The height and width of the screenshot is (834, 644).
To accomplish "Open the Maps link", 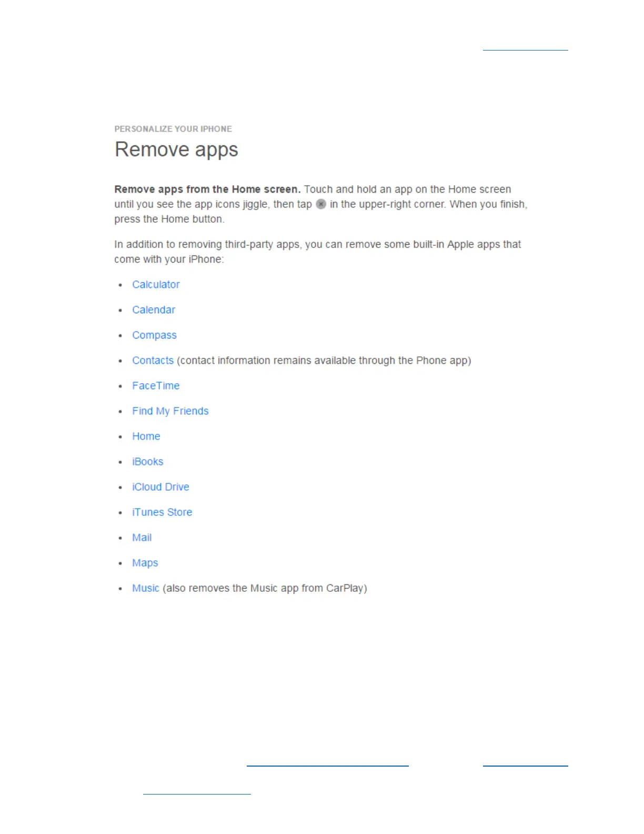I will click(x=145, y=563).
